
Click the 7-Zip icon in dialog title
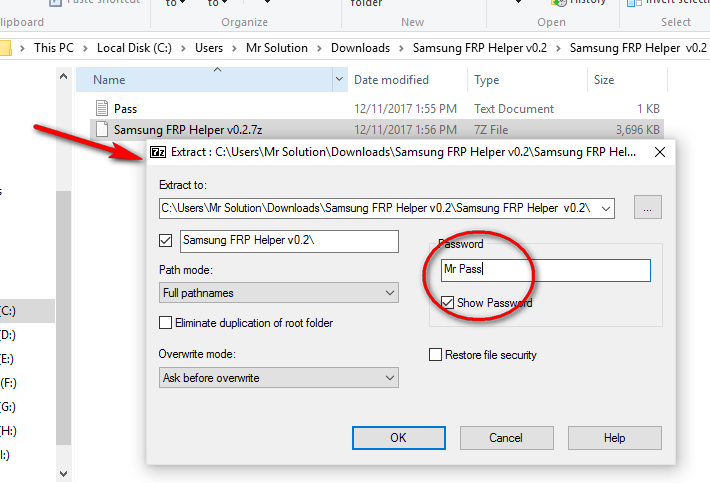(x=158, y=152)
